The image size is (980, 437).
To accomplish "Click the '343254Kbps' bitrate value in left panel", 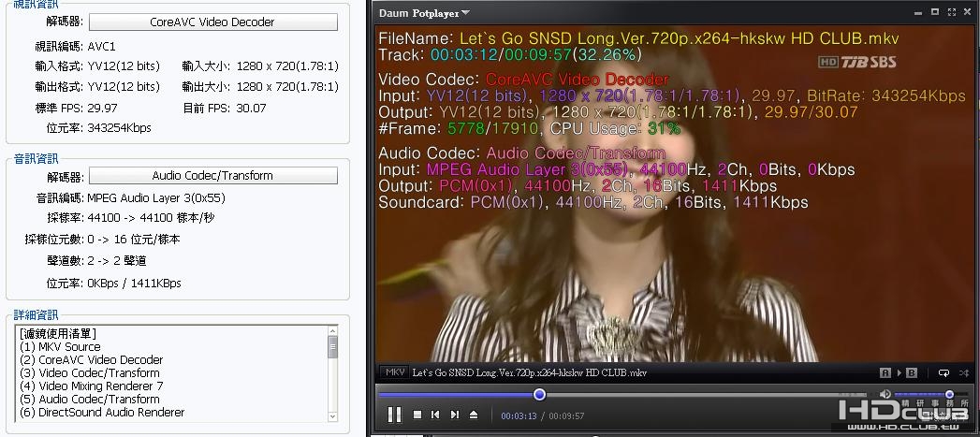I will coord(120,128).
